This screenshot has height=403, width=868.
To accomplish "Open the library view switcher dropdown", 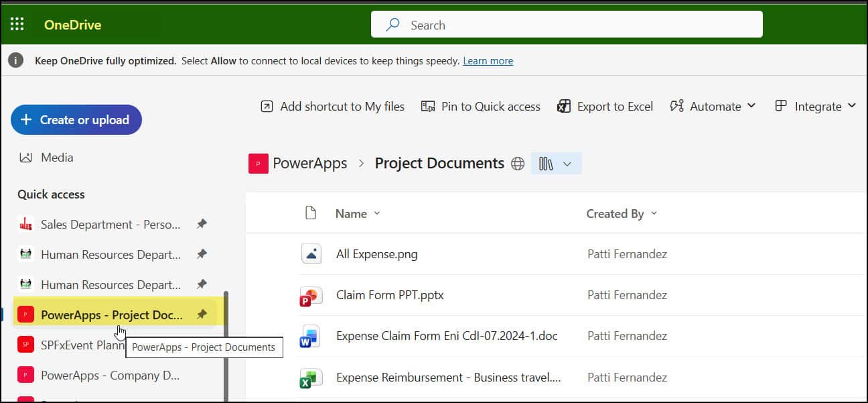I will 556,164.
